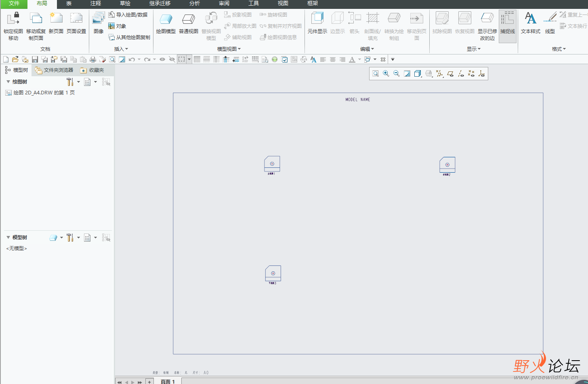The width and height of the screenshot is (588, 384).
Task: Toggle datum axis display visibility
Action: [461, 73]
